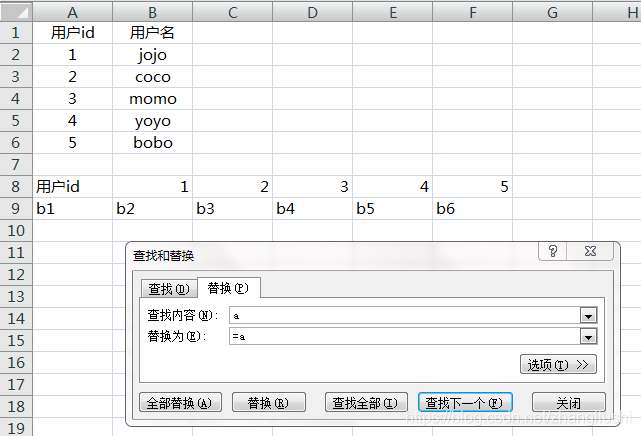The height and width of the screenshot is (436, 641).
Task: Select column B header
Action: 152,12
